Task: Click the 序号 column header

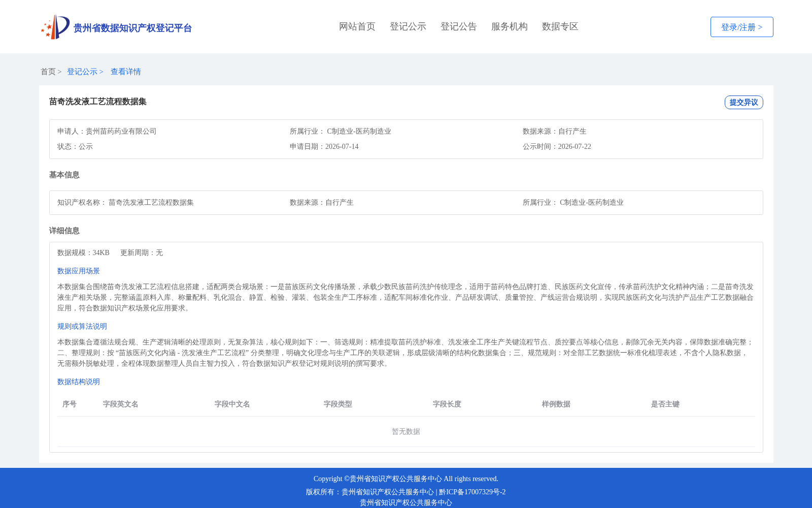Action: [70, 404]
